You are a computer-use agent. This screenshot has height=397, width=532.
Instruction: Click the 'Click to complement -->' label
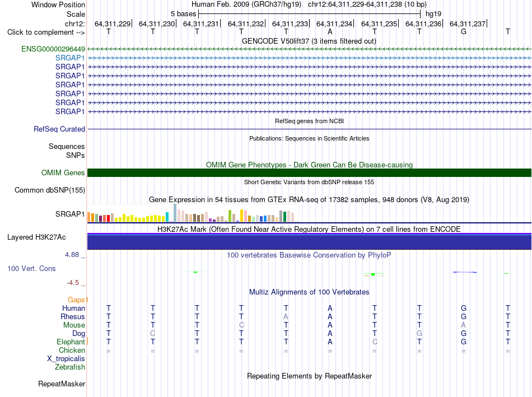point(46,32)
